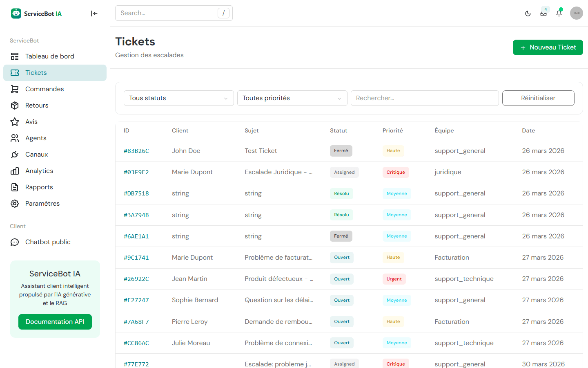The image size is (588, 368).
Task: Open the Chatbot public menu item
Action: pyautogui.click(x=55, y=242)
